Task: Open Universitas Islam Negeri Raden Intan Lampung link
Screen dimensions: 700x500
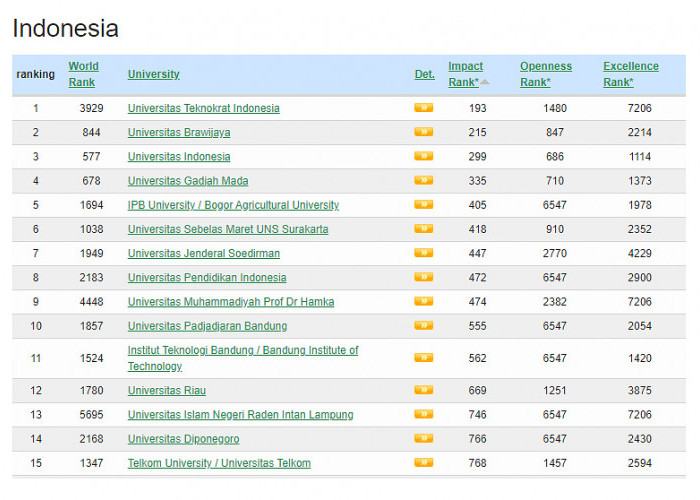Action: (241, 414)
